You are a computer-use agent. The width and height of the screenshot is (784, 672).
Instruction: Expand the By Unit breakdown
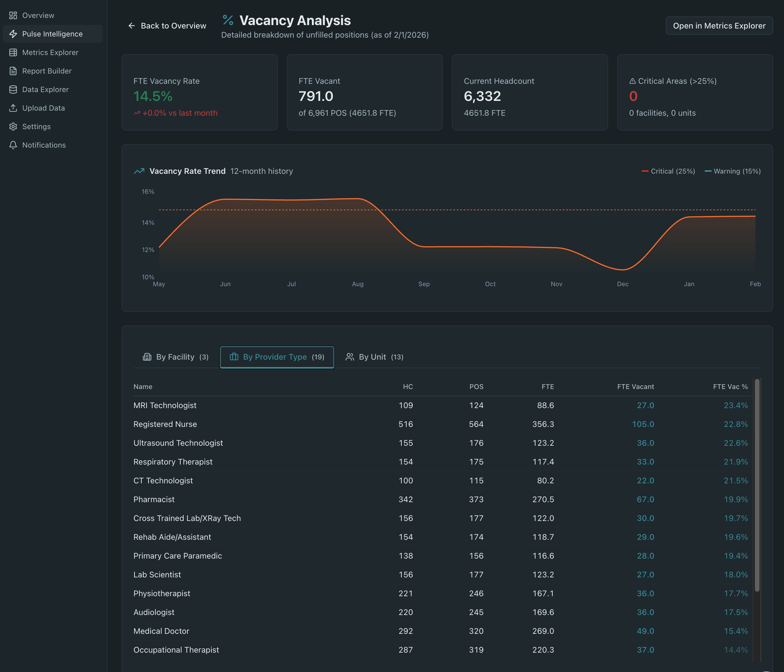[x=375, y=357]
